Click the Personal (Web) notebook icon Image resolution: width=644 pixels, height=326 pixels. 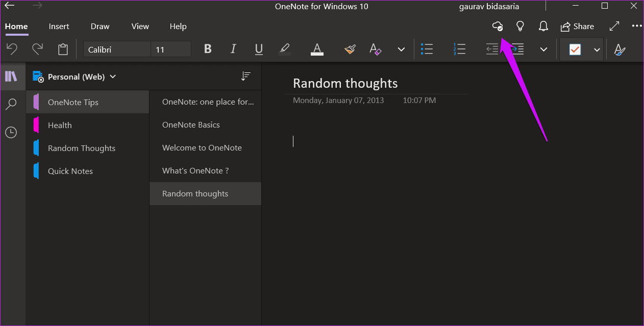coord(38,77)
